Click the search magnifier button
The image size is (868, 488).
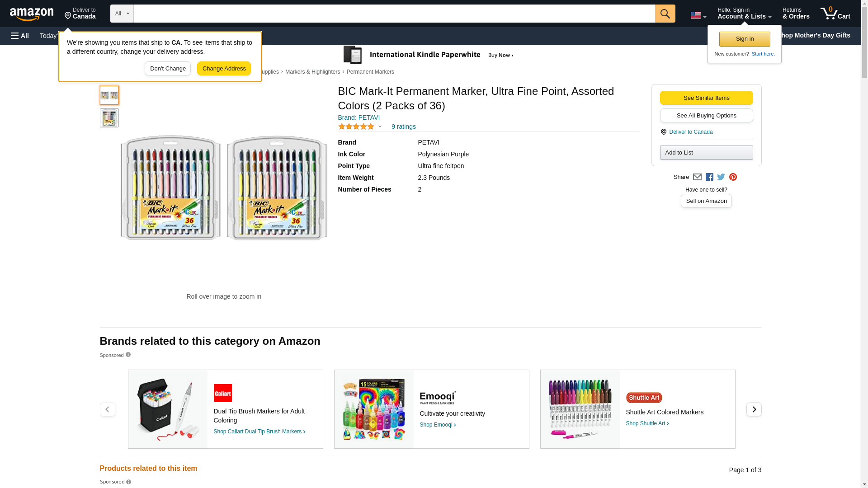(665, 14)
